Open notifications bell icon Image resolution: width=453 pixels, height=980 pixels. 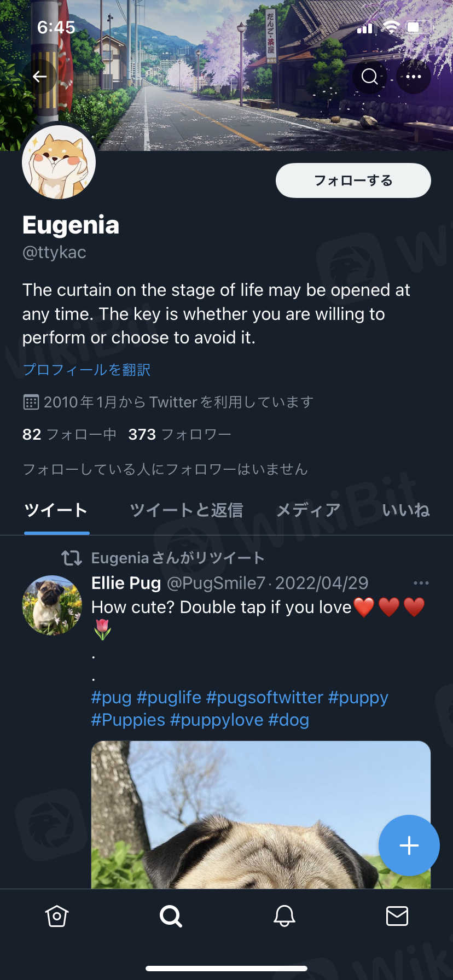coord(284,916)
